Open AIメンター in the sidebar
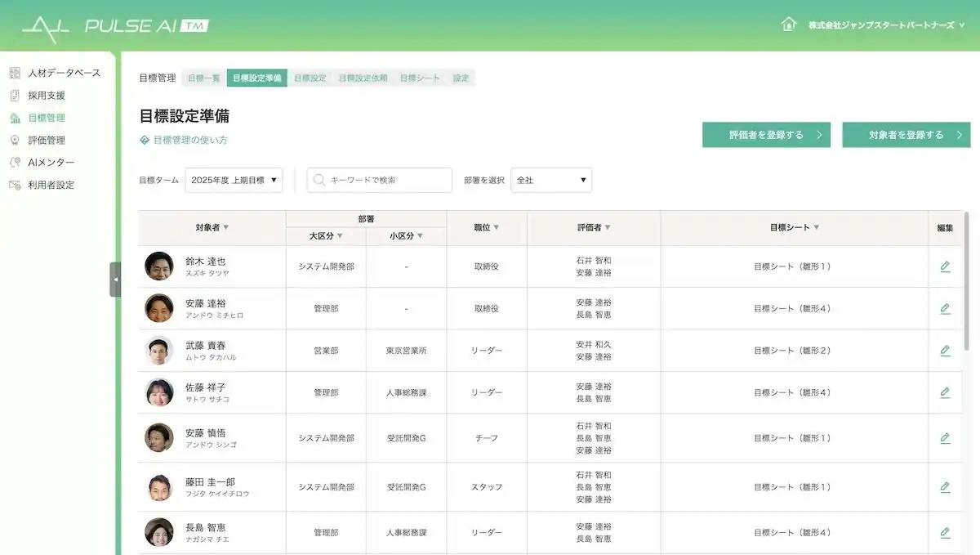980x555 pixels. (x=51, y=163)
